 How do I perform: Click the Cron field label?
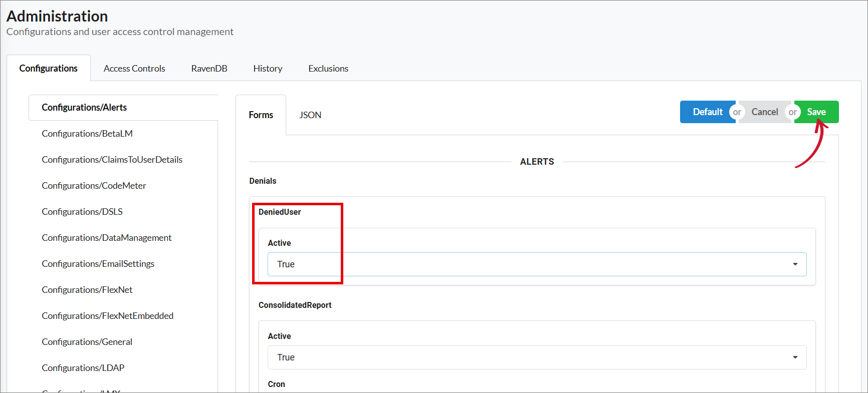pos(276,384)
